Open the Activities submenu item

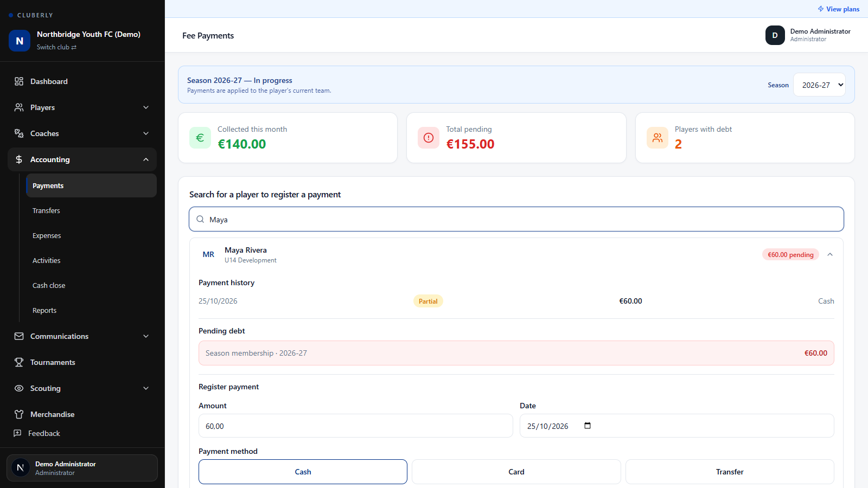(91, 260)
